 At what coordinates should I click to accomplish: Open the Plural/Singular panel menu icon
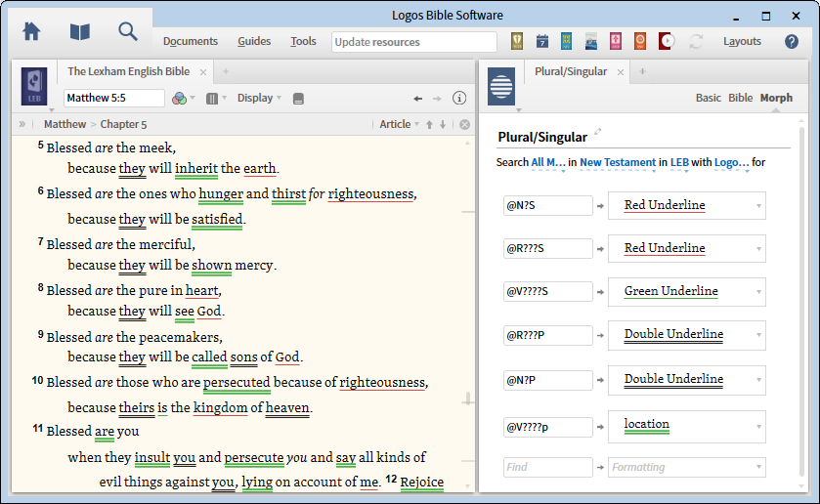pyautogui.click(x=501, y=85)
